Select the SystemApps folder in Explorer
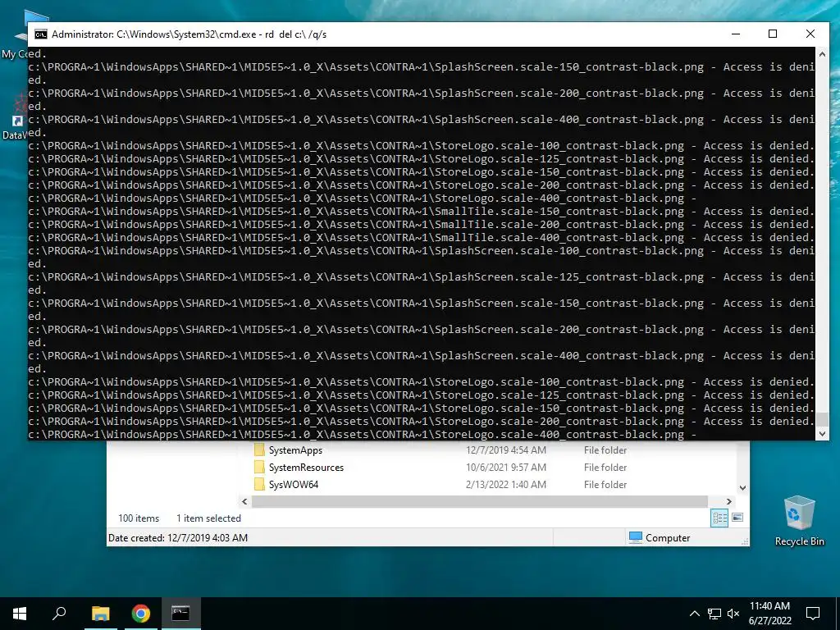 pos(295,450)
